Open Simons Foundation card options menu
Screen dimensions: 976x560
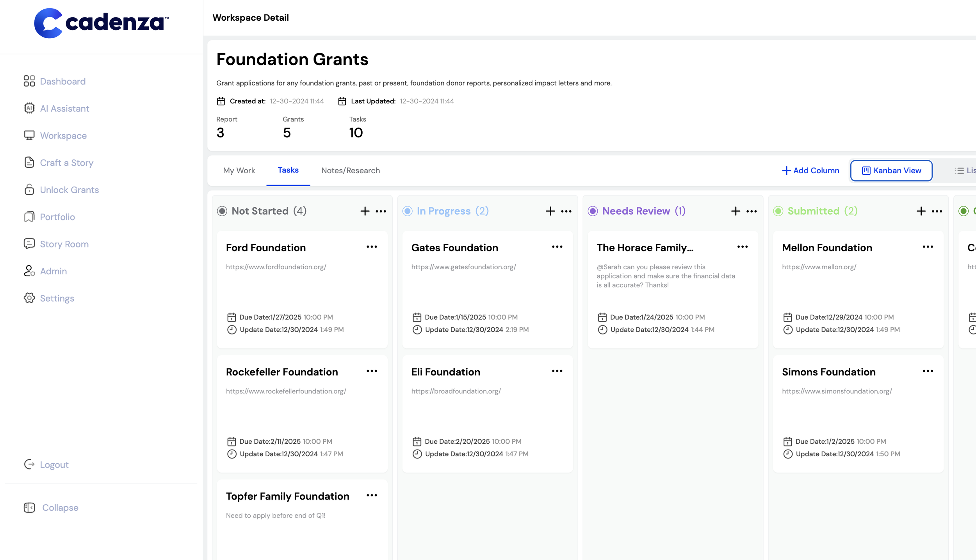[928, 371]
